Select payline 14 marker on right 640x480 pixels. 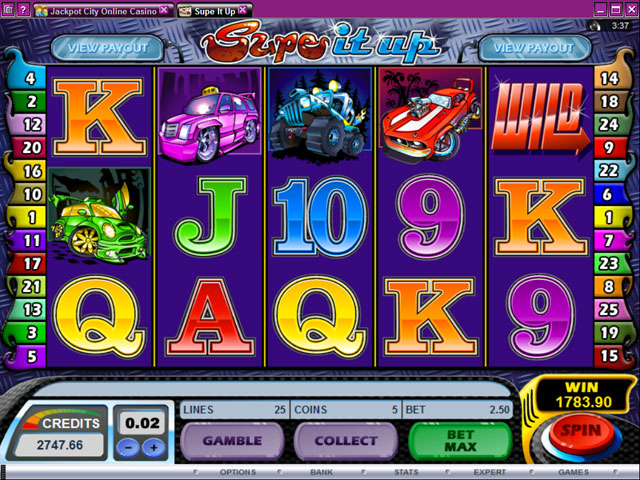click(609, 78)
